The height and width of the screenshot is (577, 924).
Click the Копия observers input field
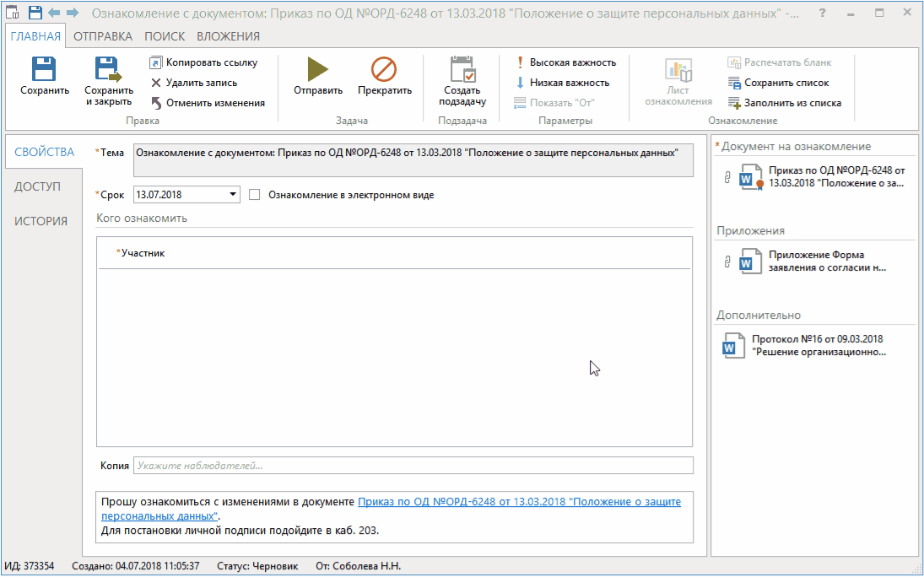click(x=412, y=466)
